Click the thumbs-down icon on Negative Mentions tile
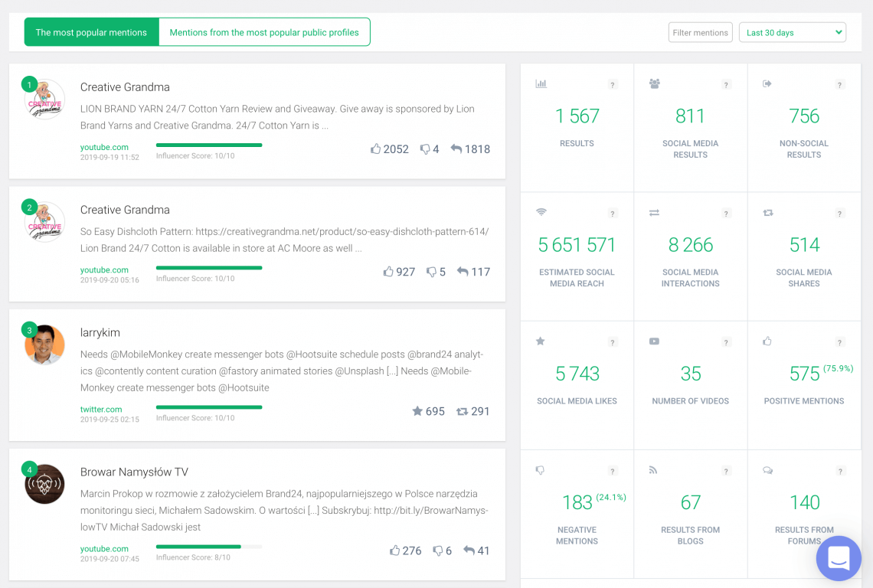873x588 pixels. [540, 470]
